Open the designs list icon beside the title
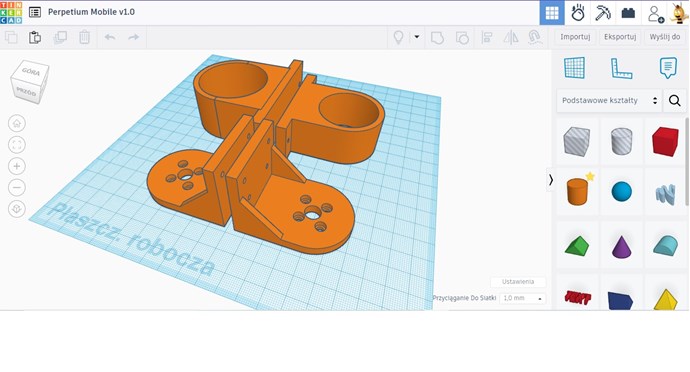 click(35, 12)
